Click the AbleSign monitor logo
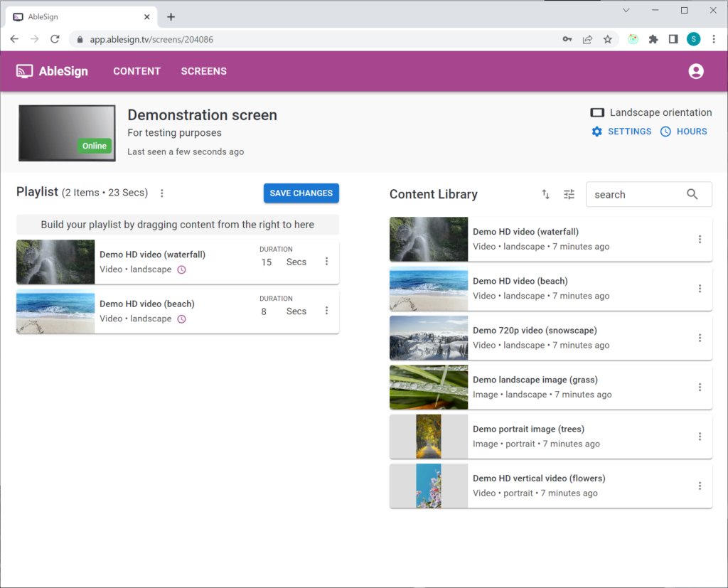This screenshot has width=728, height=588. pyautogui.click(x=24, y=70)
